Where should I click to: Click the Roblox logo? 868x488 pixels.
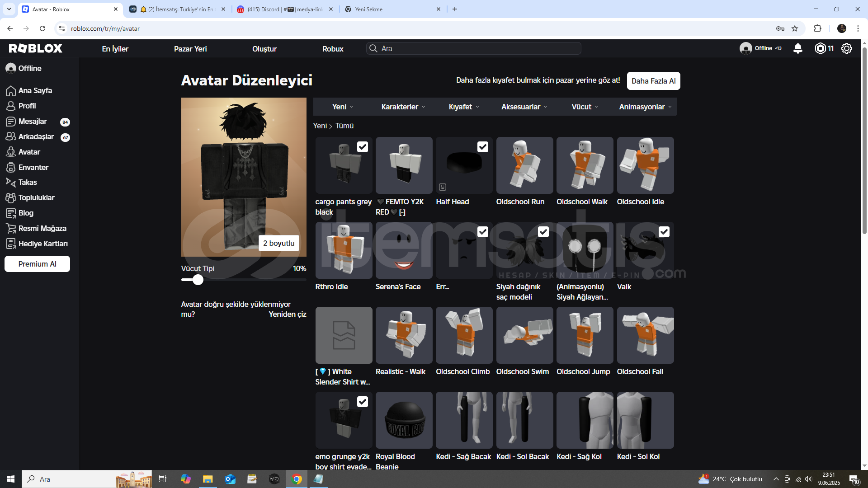[36, 48]
